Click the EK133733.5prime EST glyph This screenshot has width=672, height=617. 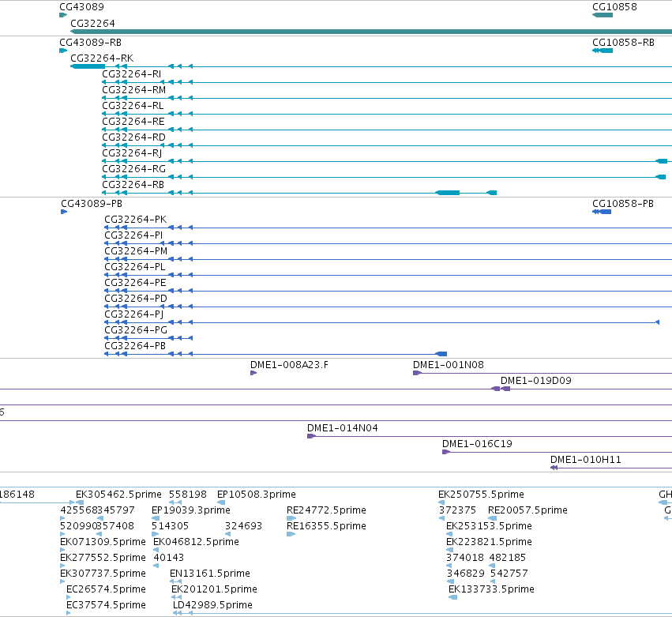pyautogui.click(x=452, y=597)
